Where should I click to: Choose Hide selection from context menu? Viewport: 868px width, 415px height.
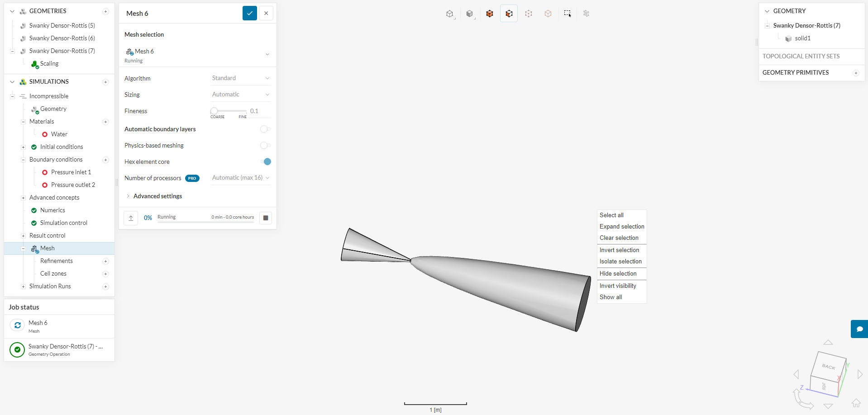[x=622, y=274]
